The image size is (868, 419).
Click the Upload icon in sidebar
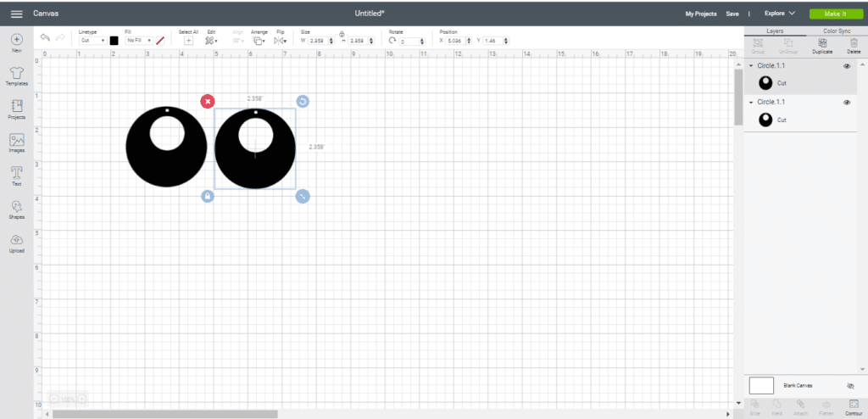[16, 243]
